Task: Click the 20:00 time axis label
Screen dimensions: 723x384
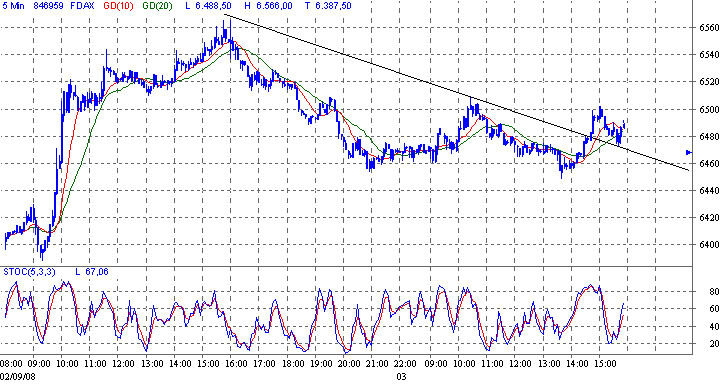Action: [349, 364]
